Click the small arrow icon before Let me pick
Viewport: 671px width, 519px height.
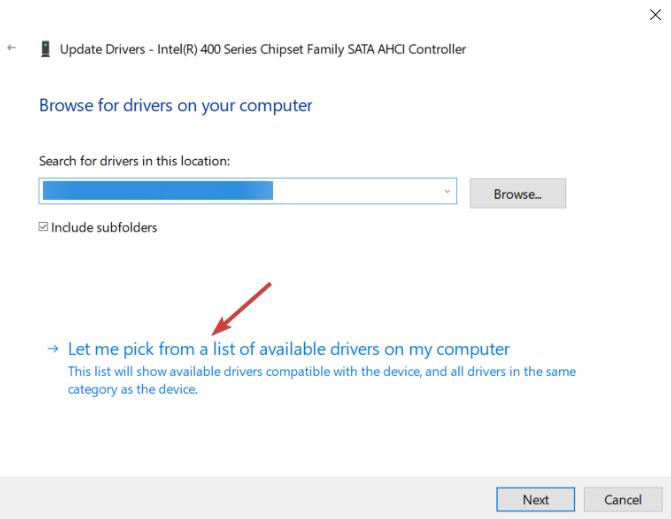tap(51, 350)
